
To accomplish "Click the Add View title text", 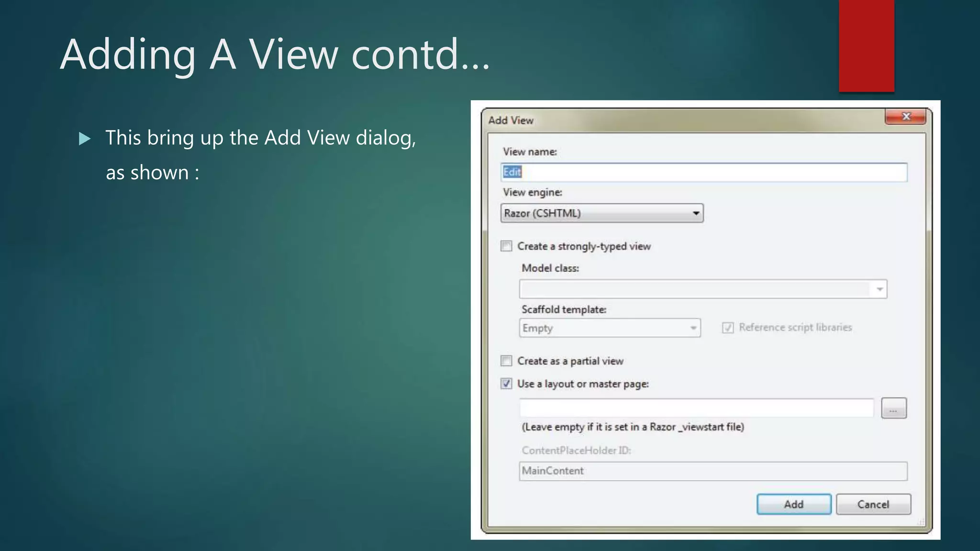I will click(511, 121).
